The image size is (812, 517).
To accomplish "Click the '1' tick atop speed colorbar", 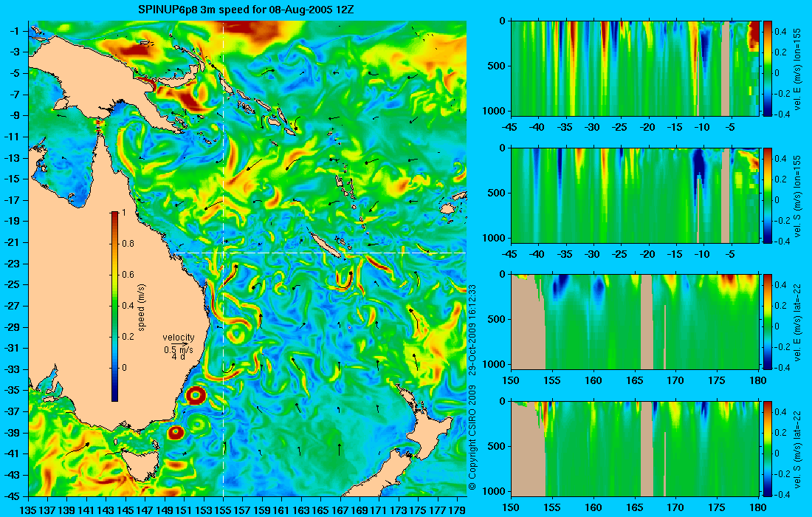I will coord(123,213).
